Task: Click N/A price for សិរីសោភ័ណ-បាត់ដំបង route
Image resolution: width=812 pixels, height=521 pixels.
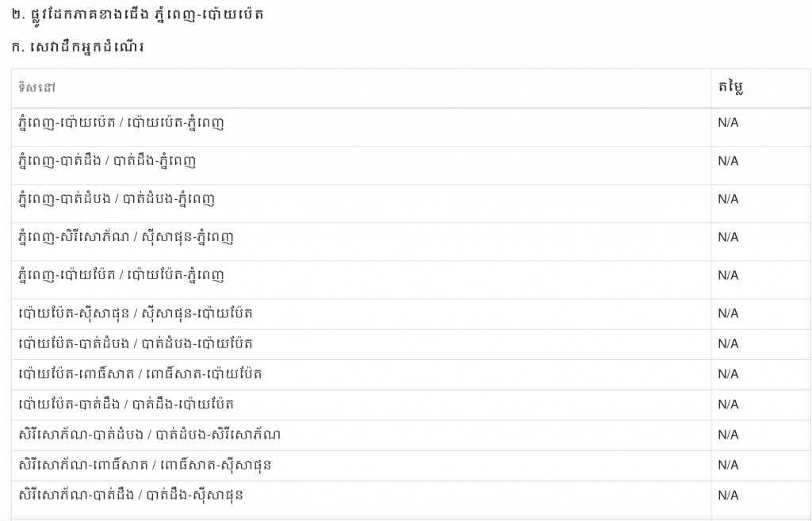Action: (x=728, y=435)
